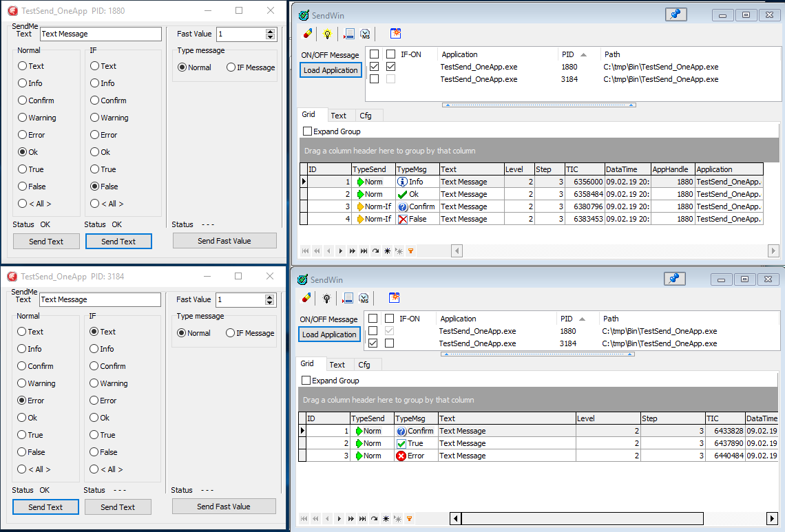Click the MS clock icon in bottom SendWin toolbar
Viewport: 785px width, 532px height.
(364, 298)
